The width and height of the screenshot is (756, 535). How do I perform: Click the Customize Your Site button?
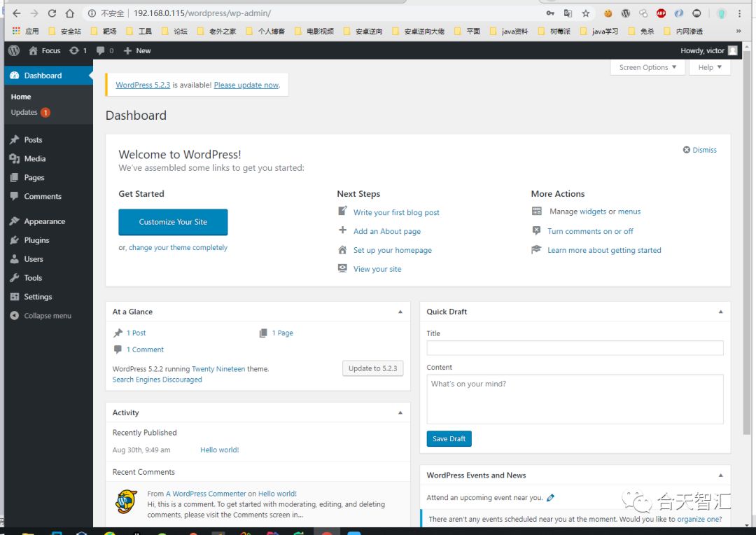173,222
